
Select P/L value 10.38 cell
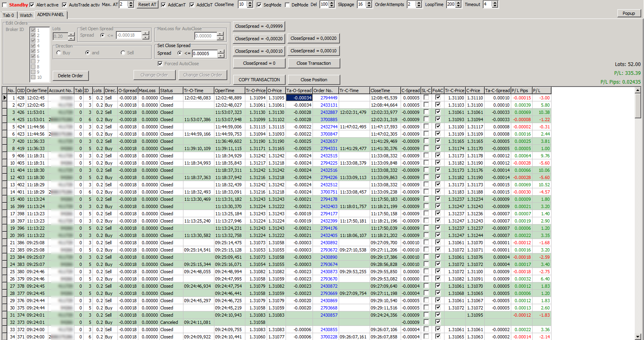tap(541, 112)
